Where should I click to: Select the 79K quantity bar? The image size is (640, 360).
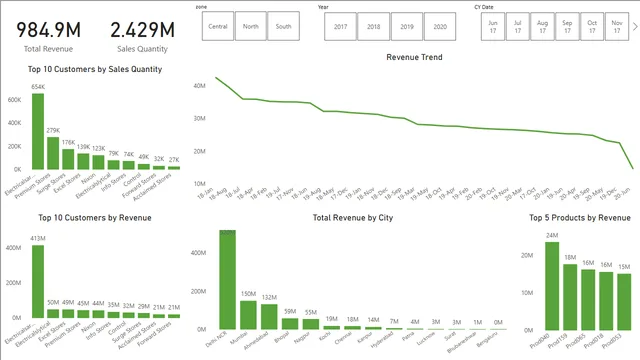[x=113, y=164]
